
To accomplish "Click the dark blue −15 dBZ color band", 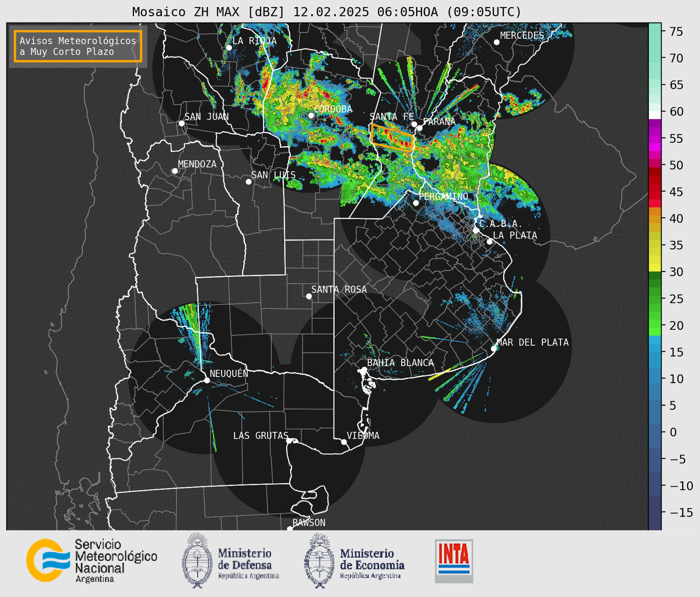I will click(655, 513).
